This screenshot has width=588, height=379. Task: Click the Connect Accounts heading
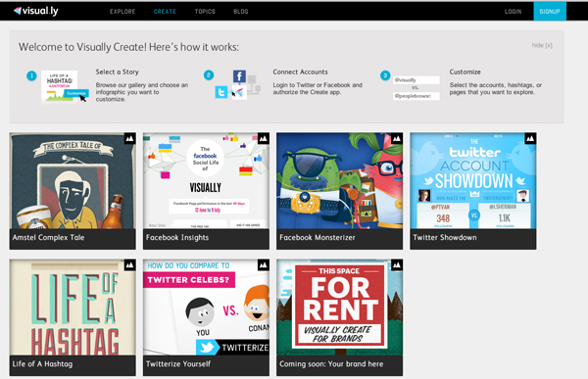pos(300,71)
